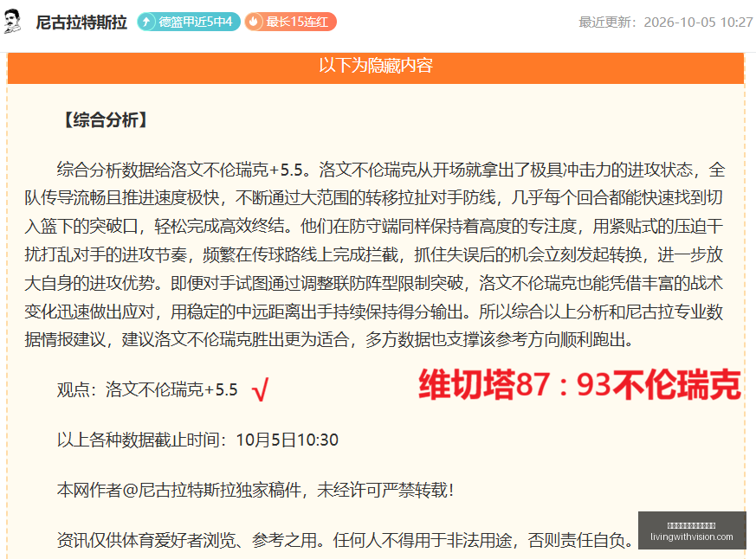Click the flame icon in orange badge
The width and height of the screenshot is (756, 559).
click(x=254, y=22)
